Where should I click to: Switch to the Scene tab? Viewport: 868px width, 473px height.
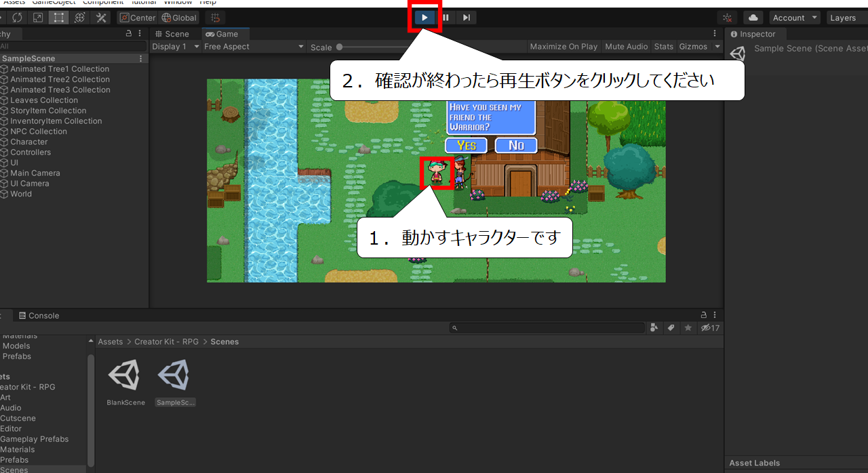pyautogui.click(x=172, y=34)
